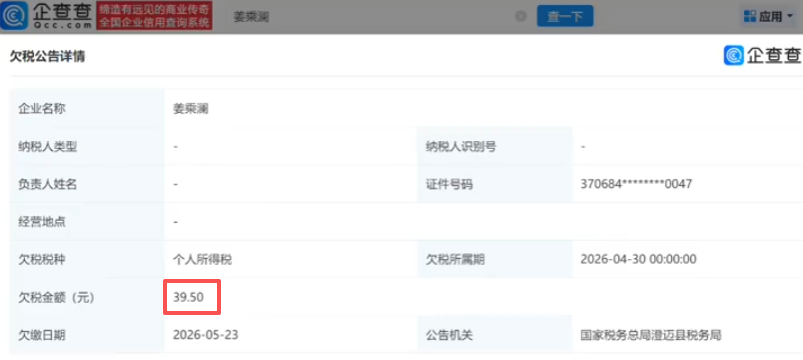Expand the 应用 dropdown arrow
The height and width of the screenshot is (360, 803).
pos(790,16)
